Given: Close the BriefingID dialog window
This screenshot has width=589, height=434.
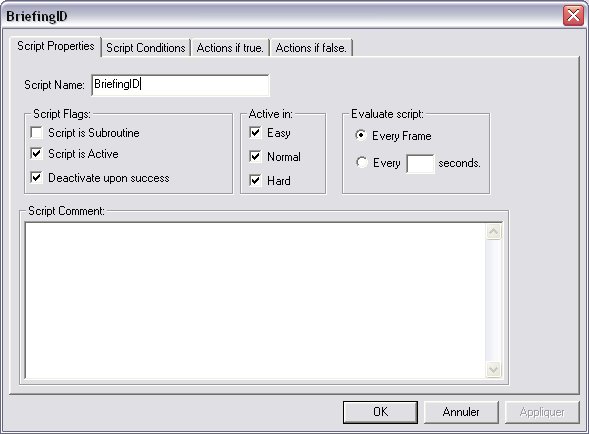Looking at the screenshot, I should pos(573,16).
